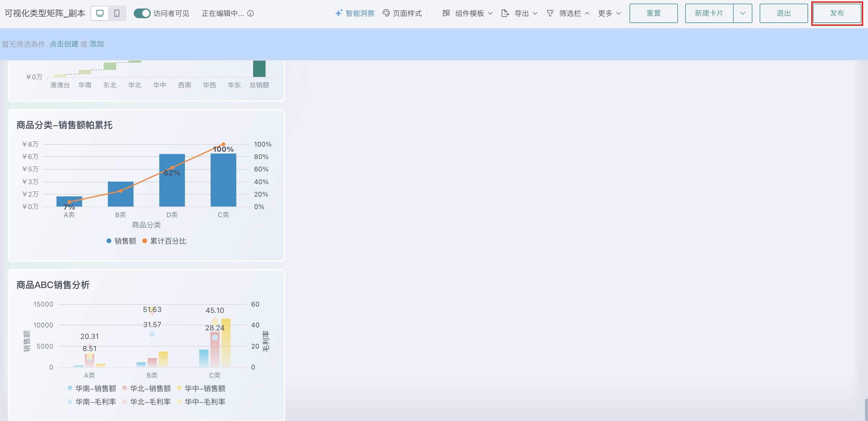Click the 发布 button

[x=837, y=13]
